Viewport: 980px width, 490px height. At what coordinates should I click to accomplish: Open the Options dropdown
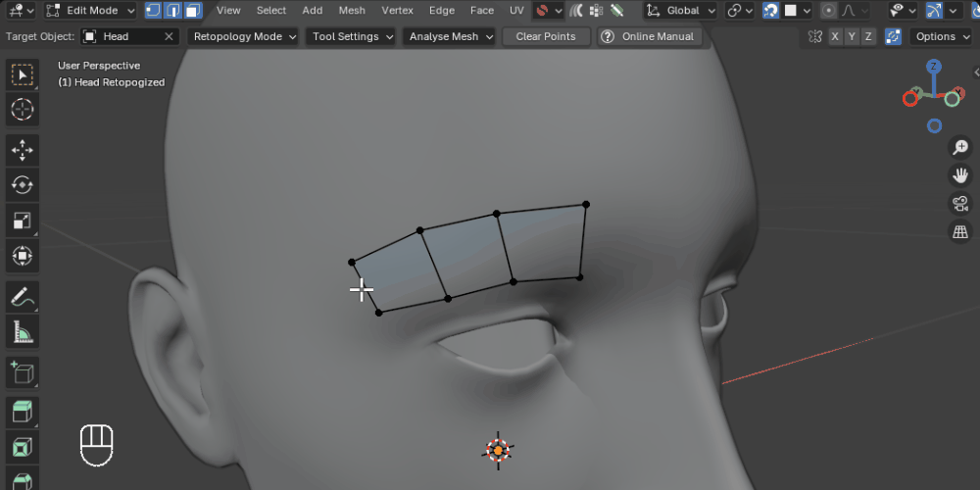[x=941, y=36]
